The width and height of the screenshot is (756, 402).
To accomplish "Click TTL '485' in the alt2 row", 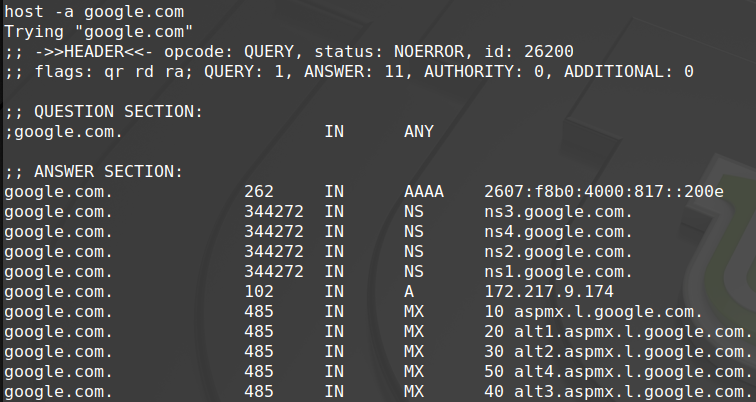I will pyautogui.click(x=259, y=352).
